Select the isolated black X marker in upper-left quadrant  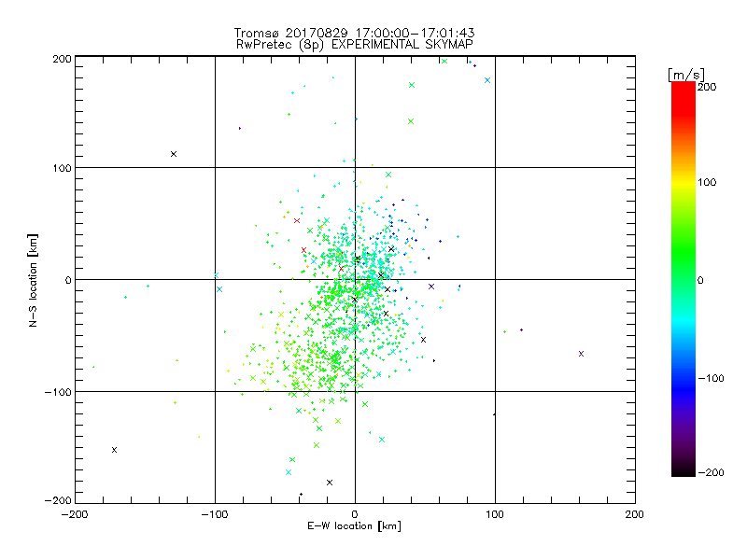174,154
